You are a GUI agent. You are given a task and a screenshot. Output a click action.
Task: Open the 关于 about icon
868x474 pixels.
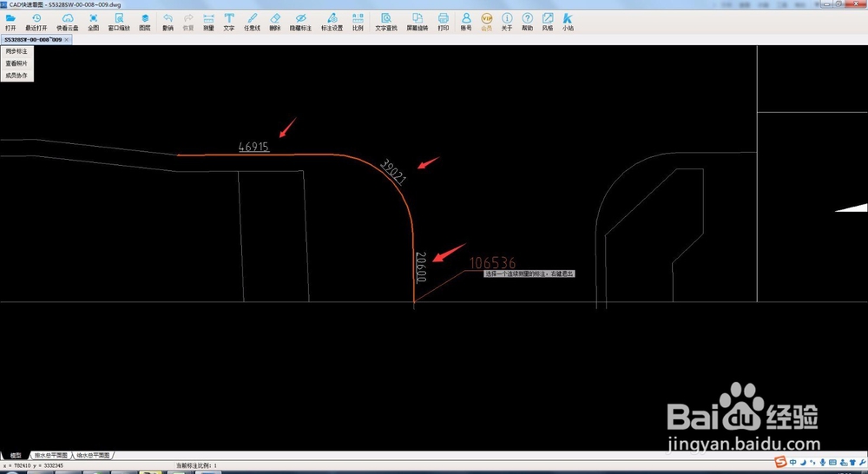point(507,23)
